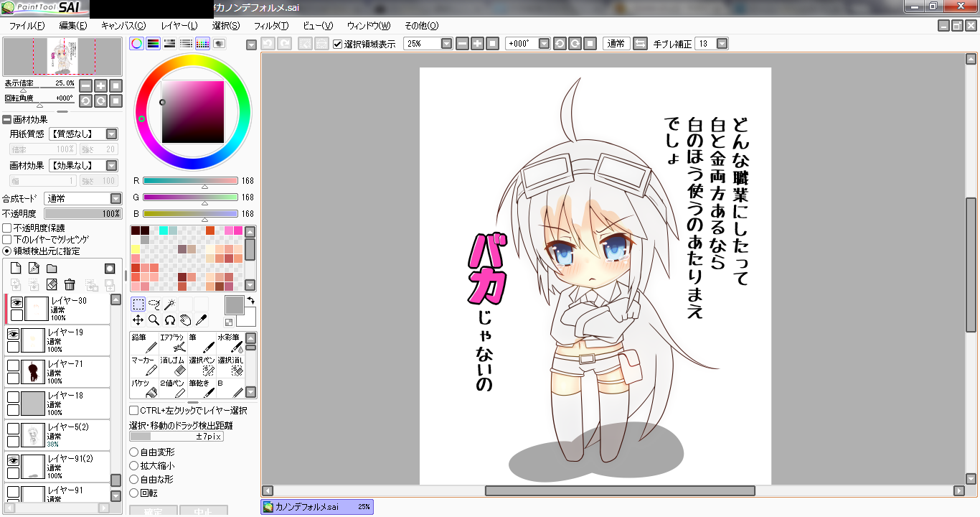Viewport: 980px width, 517px height.
Task: Clear the selected layer with eraser icon
Action: (52, 284)
